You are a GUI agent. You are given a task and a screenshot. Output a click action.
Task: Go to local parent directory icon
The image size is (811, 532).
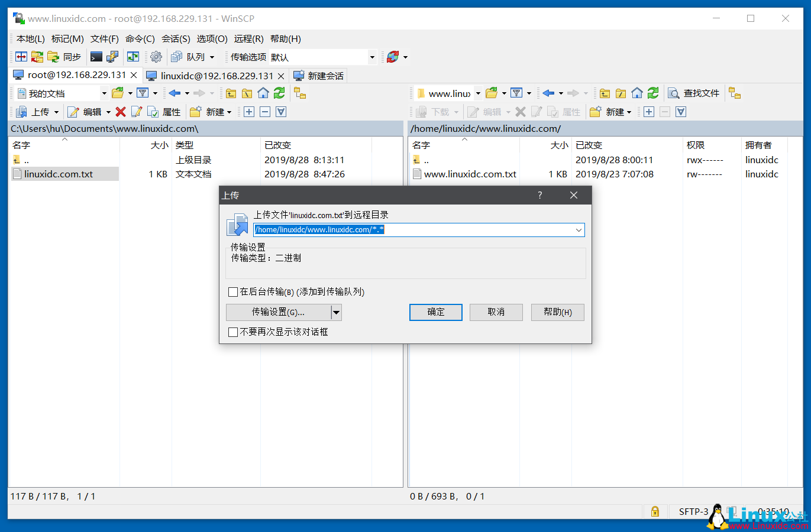[231, 93]
